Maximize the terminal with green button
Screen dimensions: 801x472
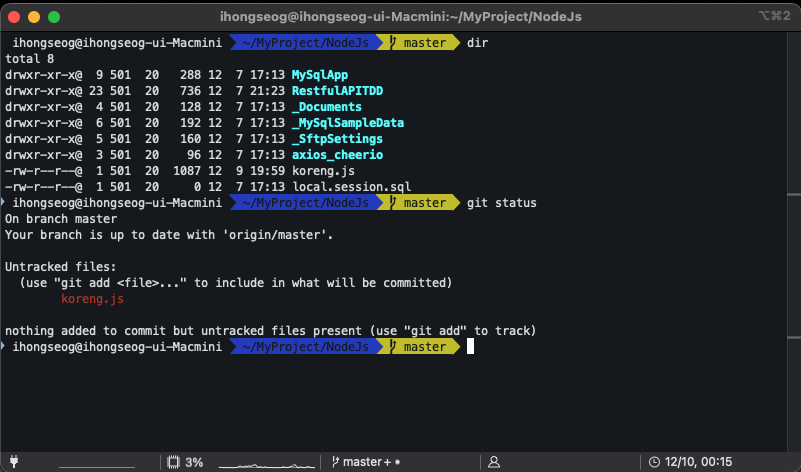tap(54, 17)
